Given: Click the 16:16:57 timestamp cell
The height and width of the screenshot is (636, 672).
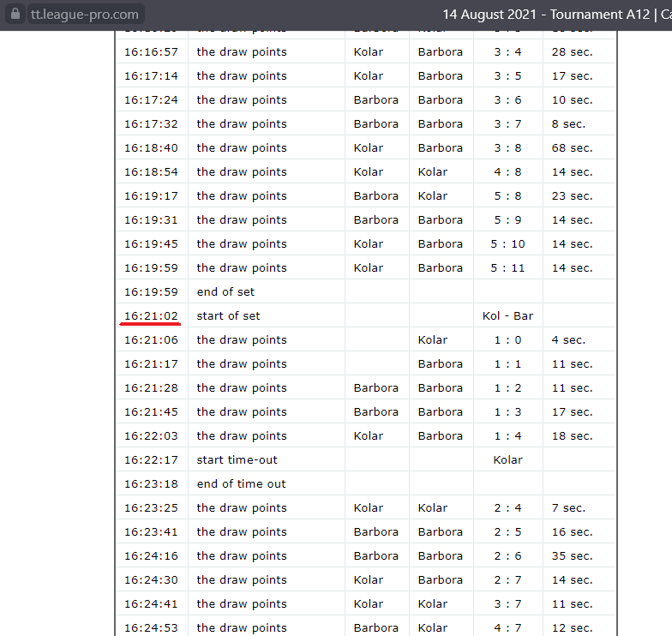Looking at the screenshot, I should [150, 51].
